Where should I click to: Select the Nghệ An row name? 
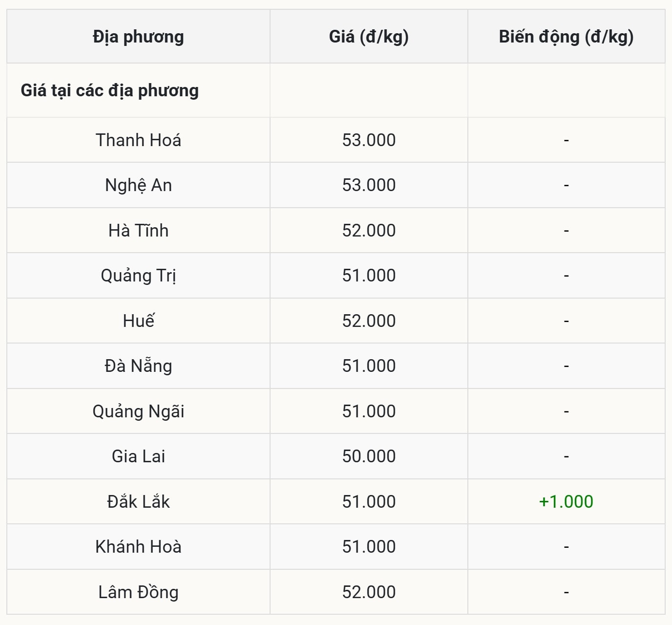click(138, 185)
